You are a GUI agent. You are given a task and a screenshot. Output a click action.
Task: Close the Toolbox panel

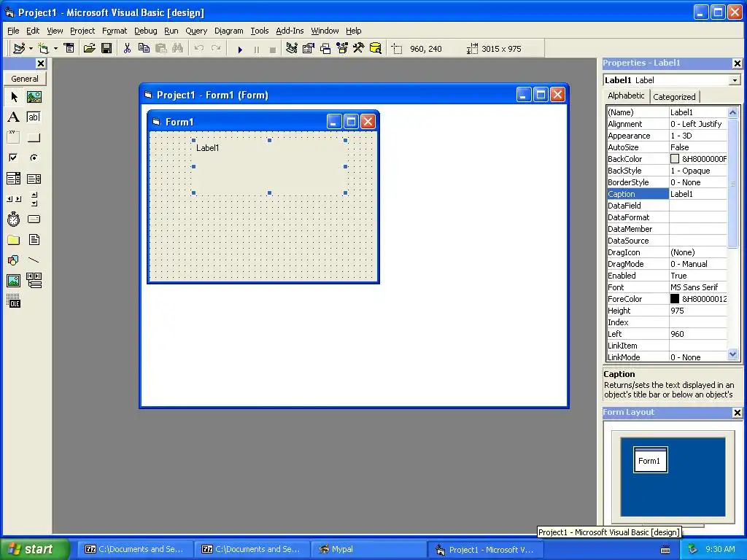(41, 63)
